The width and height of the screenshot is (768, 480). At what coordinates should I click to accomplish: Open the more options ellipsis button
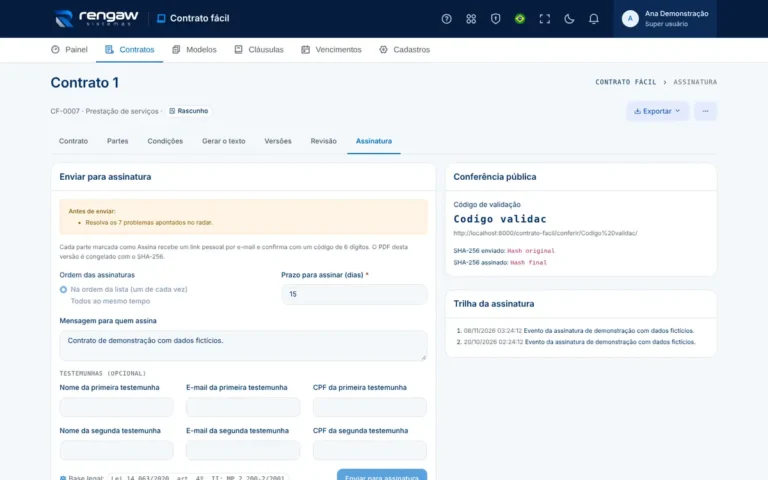pos(705,111)
